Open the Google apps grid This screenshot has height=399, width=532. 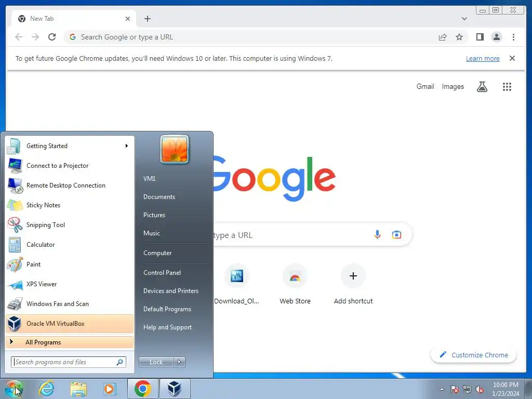507,87
